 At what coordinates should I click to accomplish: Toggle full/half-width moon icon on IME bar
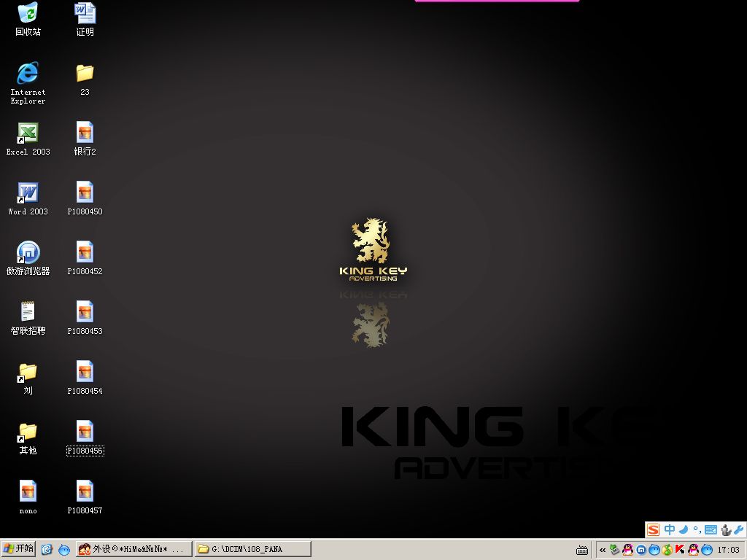[x=684, y=530]
